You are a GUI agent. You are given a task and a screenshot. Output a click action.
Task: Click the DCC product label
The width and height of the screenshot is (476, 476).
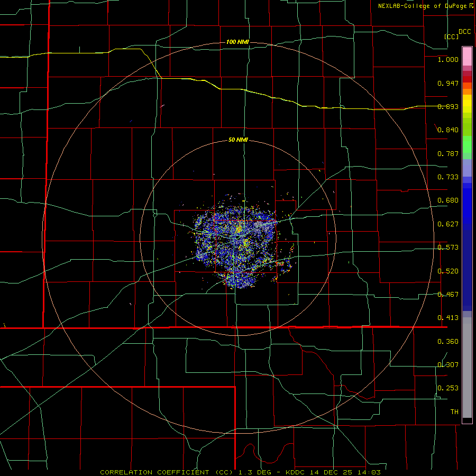coord(464,32)
